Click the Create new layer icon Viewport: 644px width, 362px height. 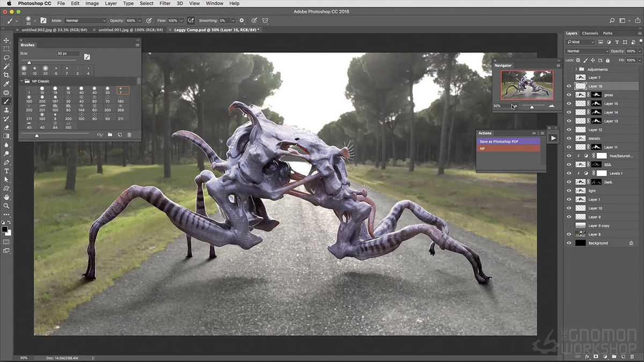point(623,356)
